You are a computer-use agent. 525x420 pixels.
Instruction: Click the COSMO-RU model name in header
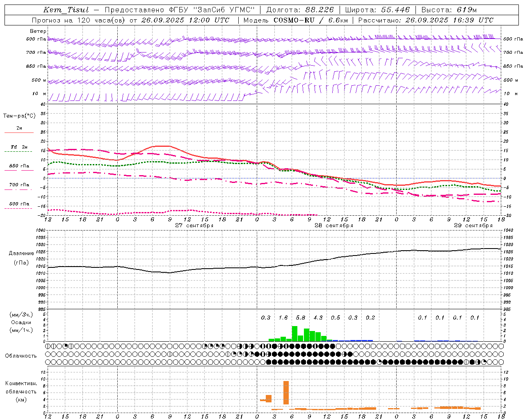tap(294, 20)
